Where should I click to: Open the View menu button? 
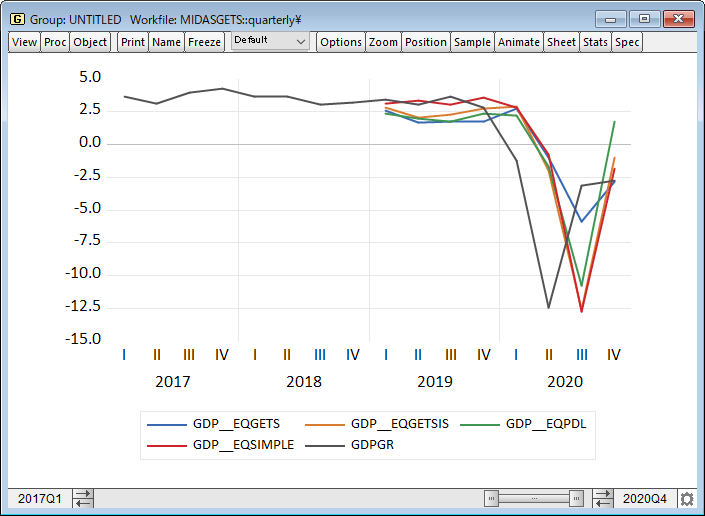coord(24,42)
